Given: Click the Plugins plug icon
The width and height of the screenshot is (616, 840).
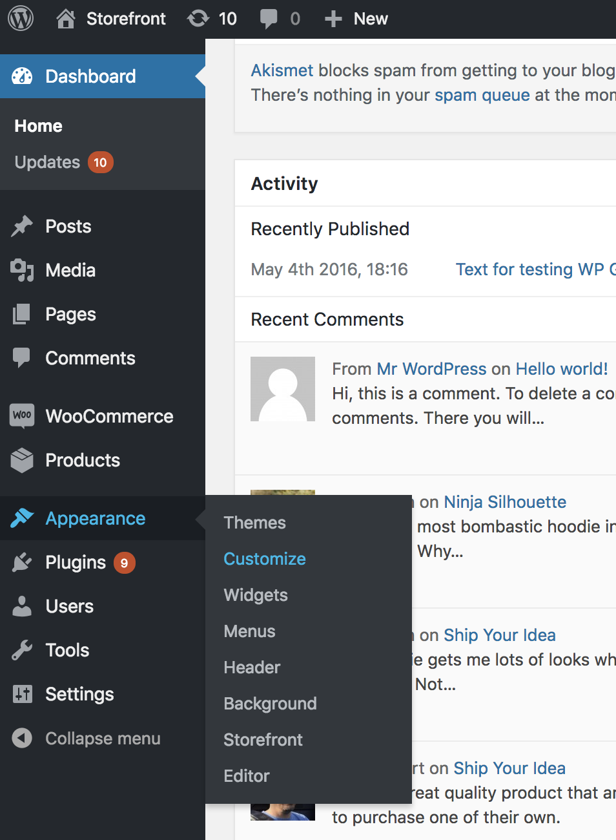Looking at the screenshot, I should tap(22, 562).
